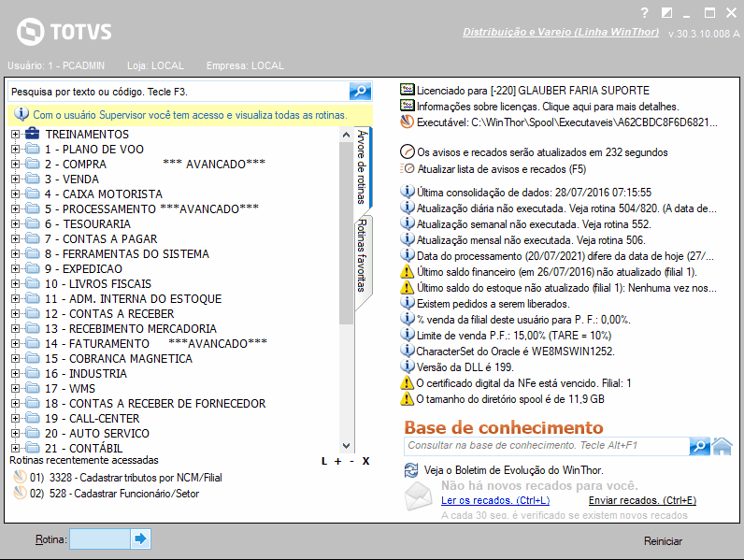Image resolution: width=744 pixels, height=560 pixels.
Task: Click Veja o Boletim de Evolução do WinThor
Action: [x=513, y=470]
